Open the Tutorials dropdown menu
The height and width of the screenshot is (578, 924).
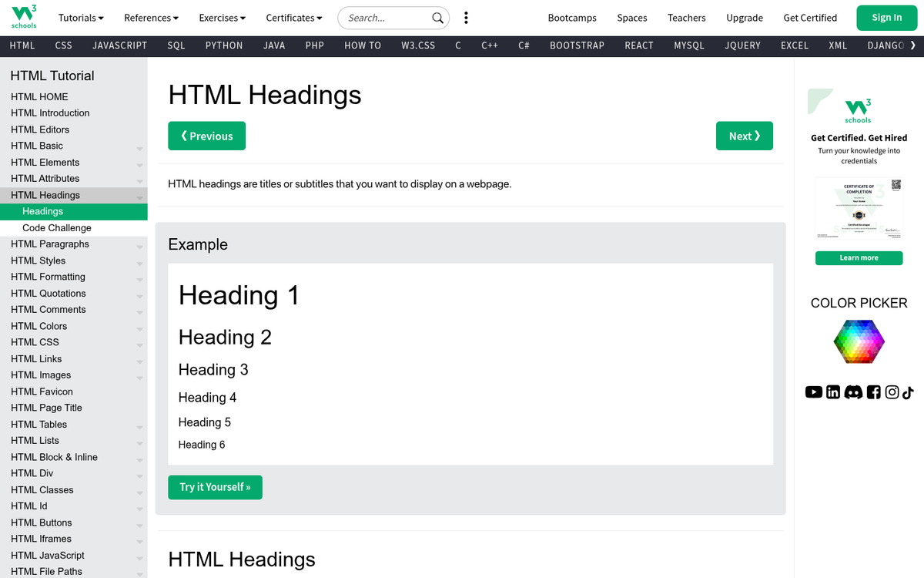80,17
